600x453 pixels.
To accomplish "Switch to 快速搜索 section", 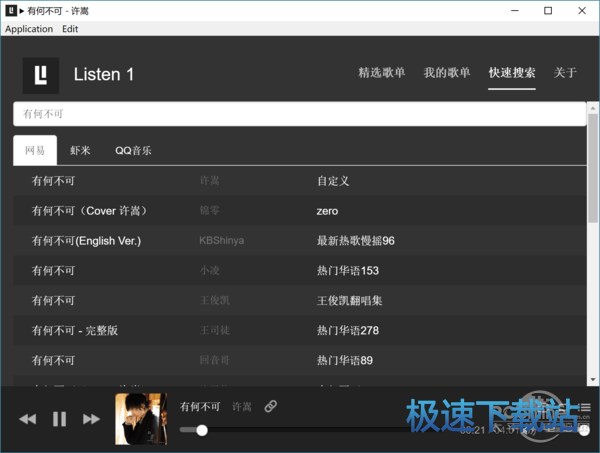I will tap(512, 73).
